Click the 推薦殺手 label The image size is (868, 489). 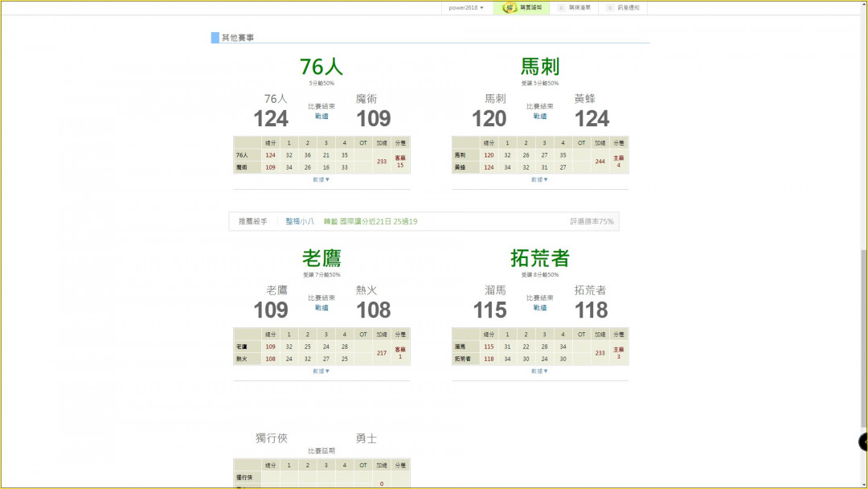click(x=253, y=221)
